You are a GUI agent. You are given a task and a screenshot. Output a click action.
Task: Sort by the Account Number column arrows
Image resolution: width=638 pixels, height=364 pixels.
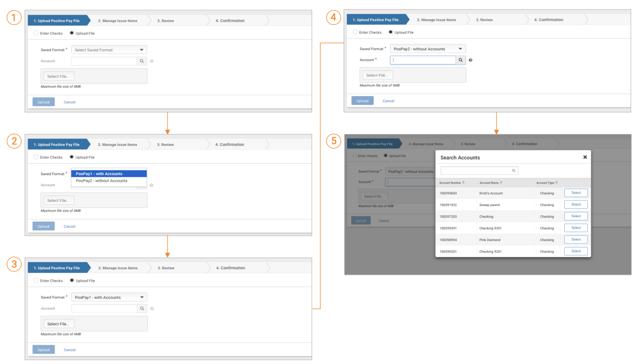[463, 183]
